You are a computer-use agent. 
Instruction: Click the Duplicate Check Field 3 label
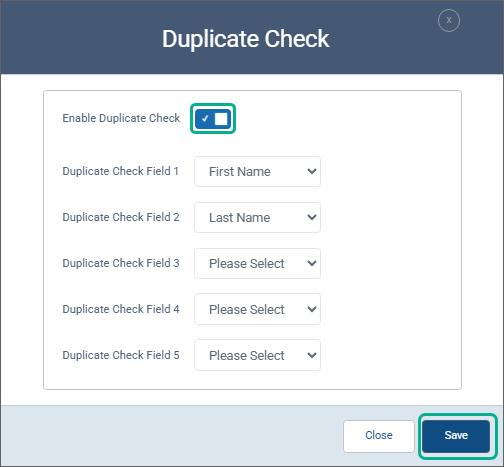[x=121, y=263]
